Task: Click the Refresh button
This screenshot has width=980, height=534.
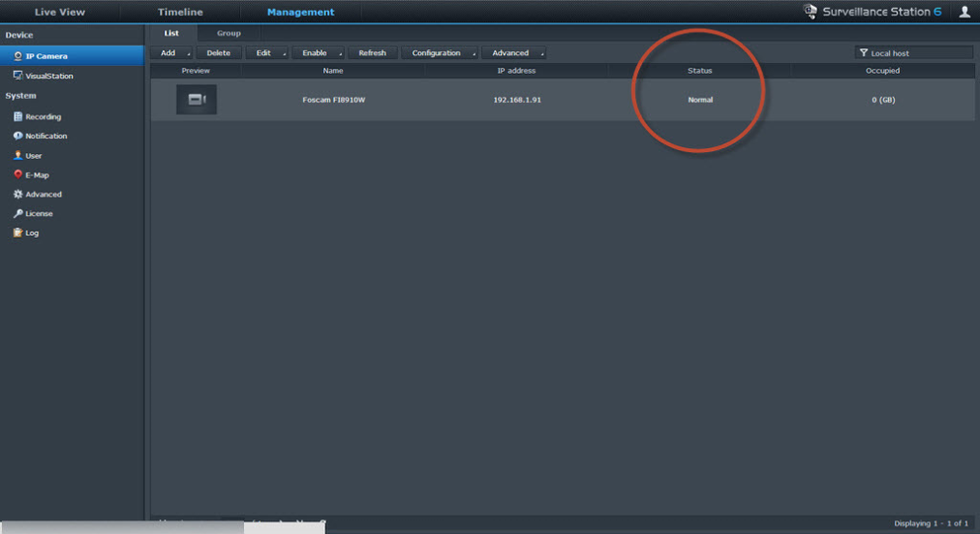Action: click(372, 53)
